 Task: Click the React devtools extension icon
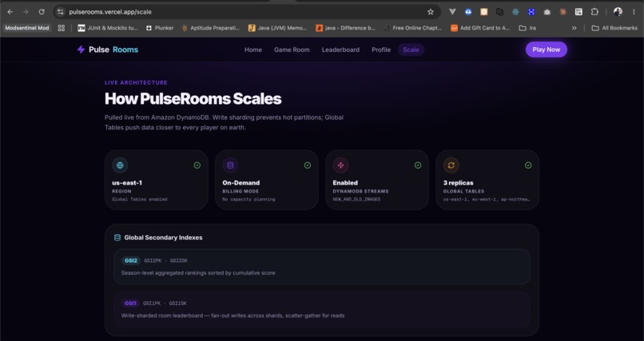(x=515, y=12)
